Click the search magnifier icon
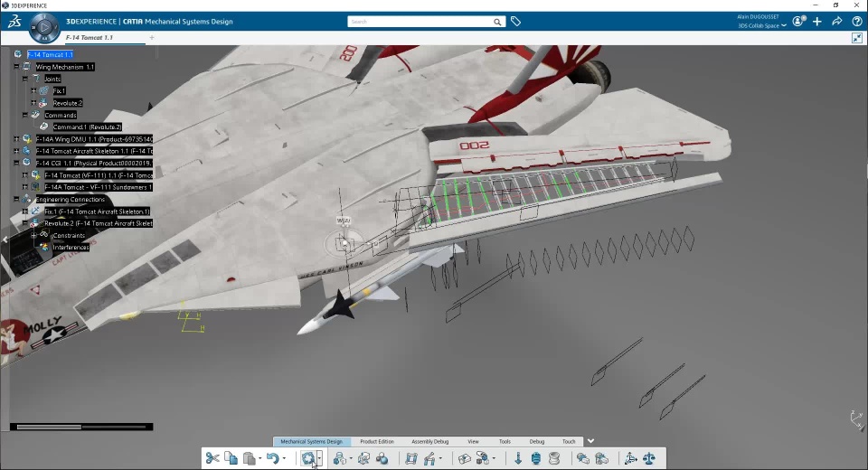 (497, 22)
